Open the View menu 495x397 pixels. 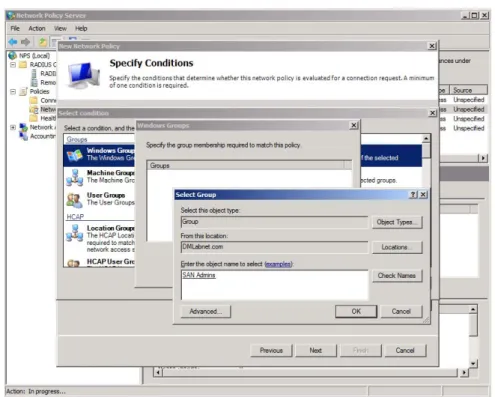(x=60, y=28)
